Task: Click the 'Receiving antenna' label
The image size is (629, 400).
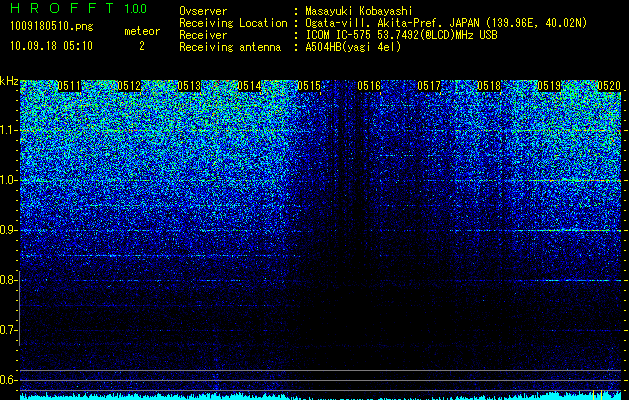Action: (x=230, y=47)
